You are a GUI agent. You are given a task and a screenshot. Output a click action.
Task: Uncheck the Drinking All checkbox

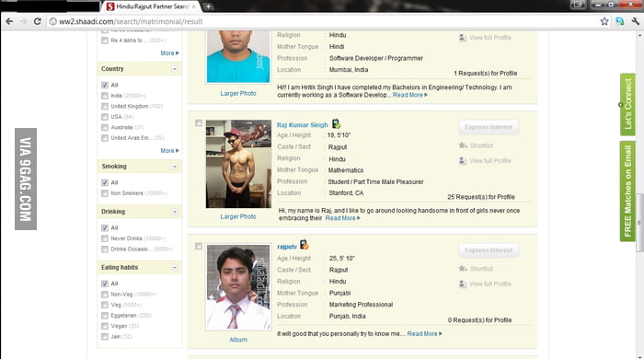click(x=105, y=227)
